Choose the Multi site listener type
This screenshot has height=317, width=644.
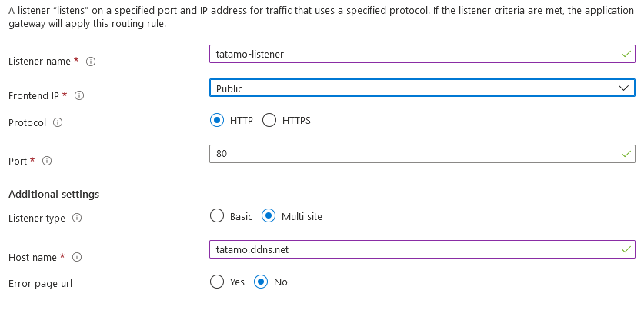tap(269, 216)
